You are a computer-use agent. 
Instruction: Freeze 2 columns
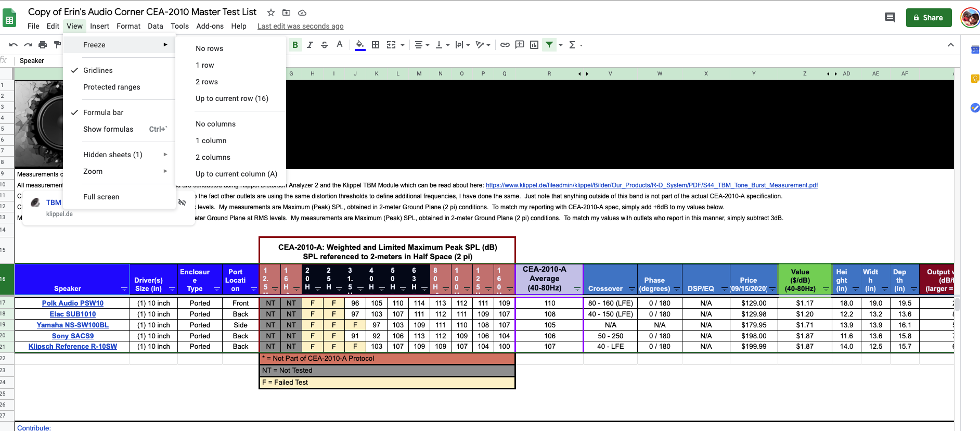(x=231, y=157)
